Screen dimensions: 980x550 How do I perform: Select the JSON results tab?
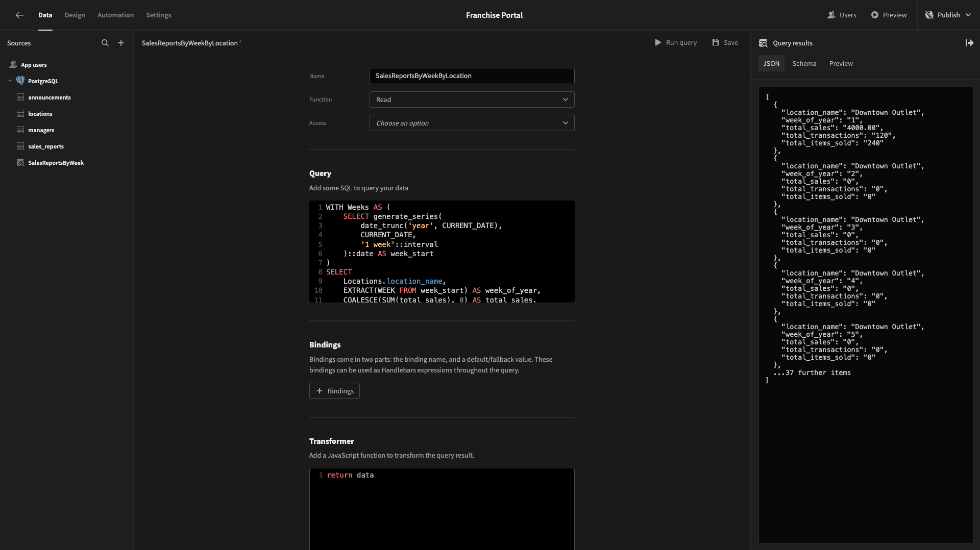point(771,63)
